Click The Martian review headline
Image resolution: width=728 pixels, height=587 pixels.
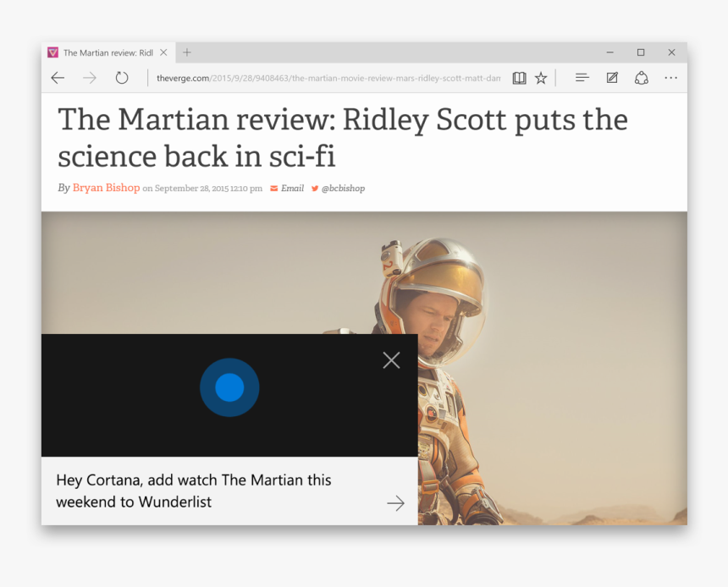(343, 137)
